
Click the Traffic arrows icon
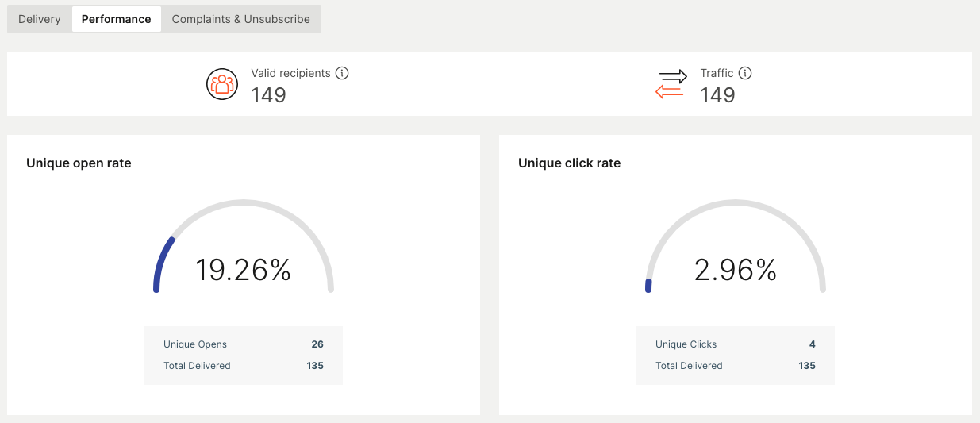pyautogui.click(x=671, y=84)
